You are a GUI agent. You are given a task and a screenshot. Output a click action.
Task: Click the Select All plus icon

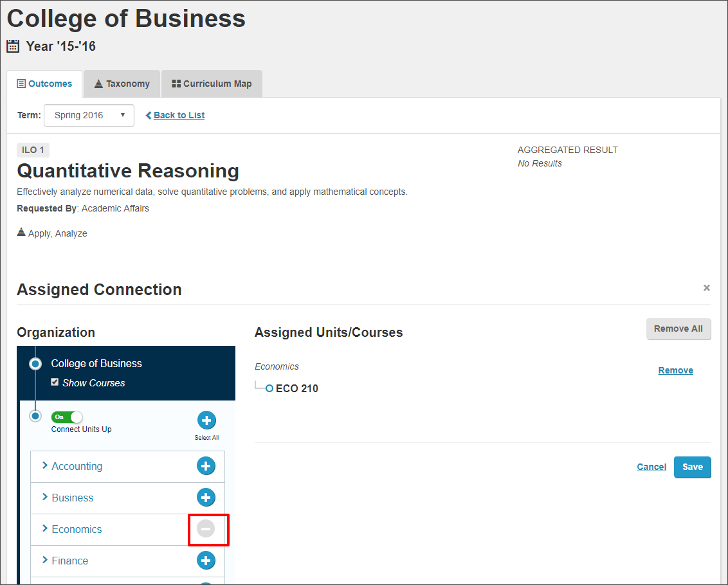[x=206, y=420]
